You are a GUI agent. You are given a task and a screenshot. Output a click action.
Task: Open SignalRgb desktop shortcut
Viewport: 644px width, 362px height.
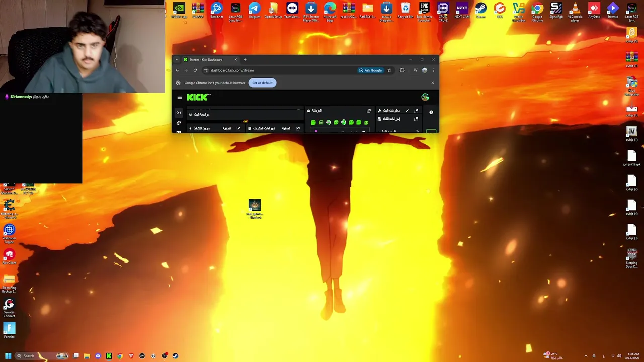556,11
